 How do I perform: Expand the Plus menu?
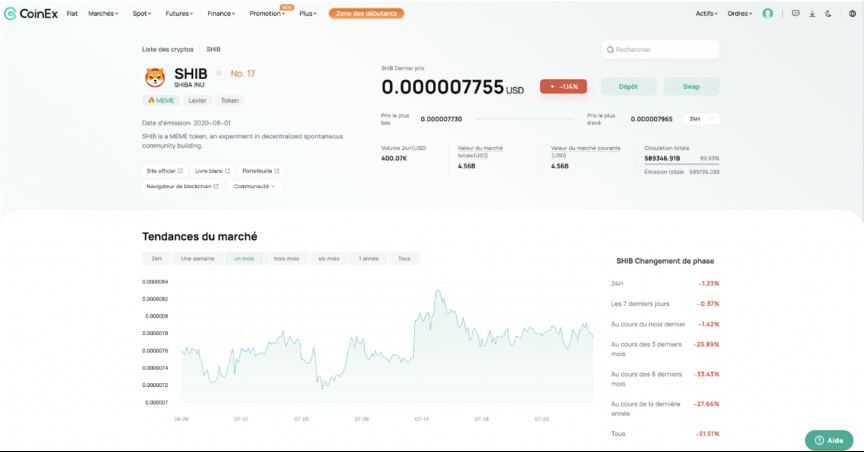tap(308, 14)
